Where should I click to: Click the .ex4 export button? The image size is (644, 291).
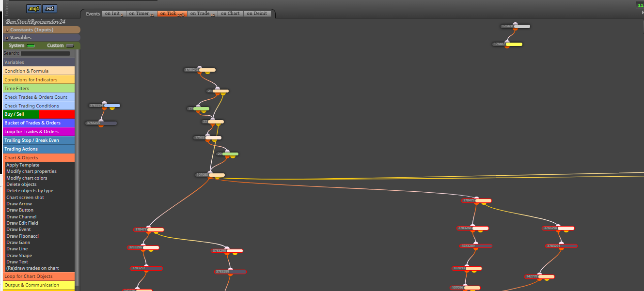[x=49, y=9]
